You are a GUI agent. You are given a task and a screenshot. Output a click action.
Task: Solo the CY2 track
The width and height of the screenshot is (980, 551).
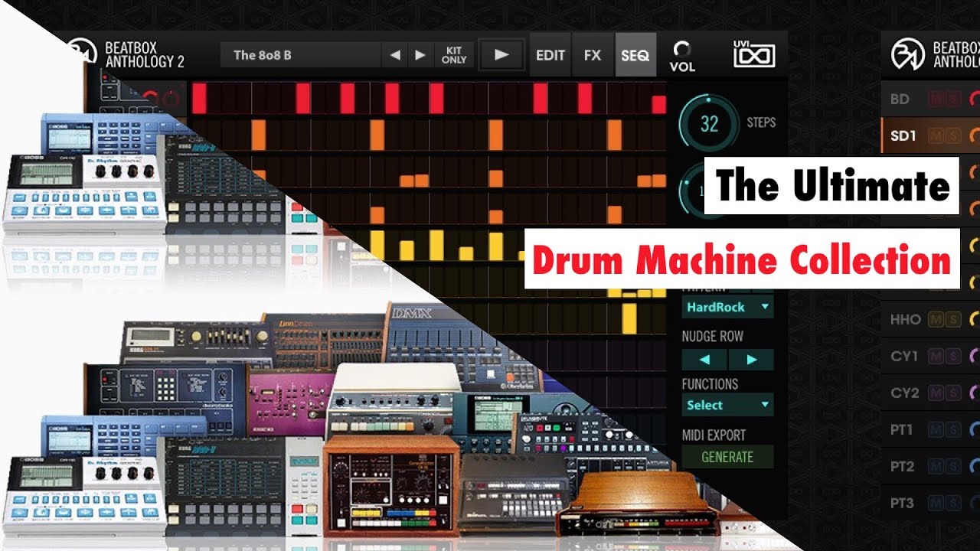click(952, 393)
